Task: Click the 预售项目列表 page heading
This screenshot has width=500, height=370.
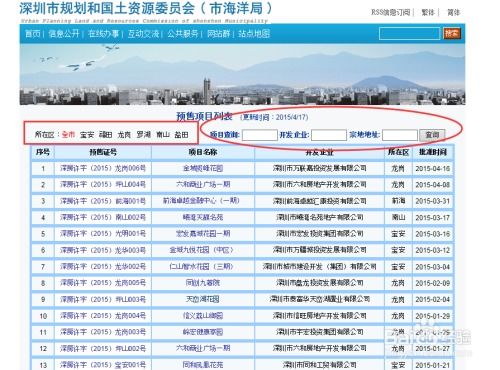Action: click(x=204, y=116)
